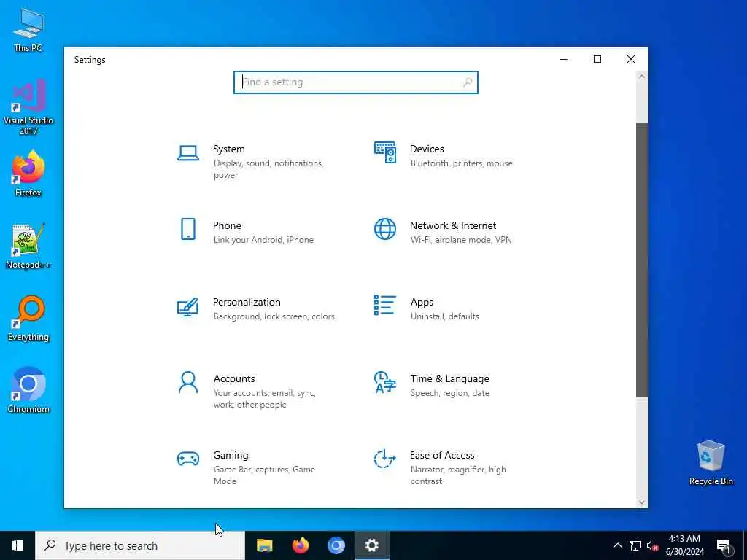Click the taskbar 'Type here to search' box
Screen dimensions: 747x560
click(x=140, y=545)
